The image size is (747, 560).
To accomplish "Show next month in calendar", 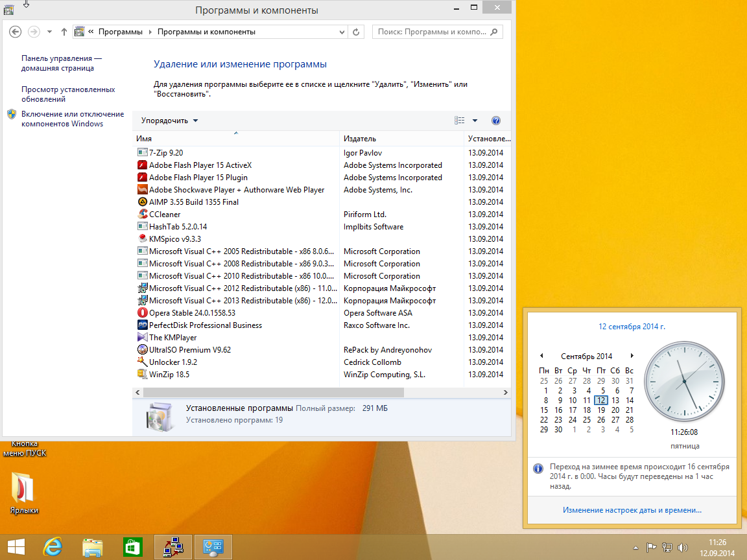I will [632, 356].
